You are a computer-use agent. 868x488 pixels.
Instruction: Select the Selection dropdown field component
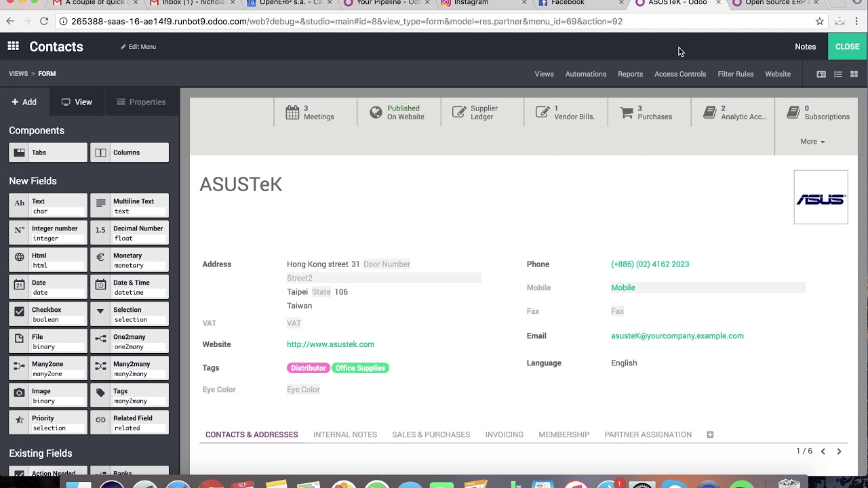coord(130,314)
